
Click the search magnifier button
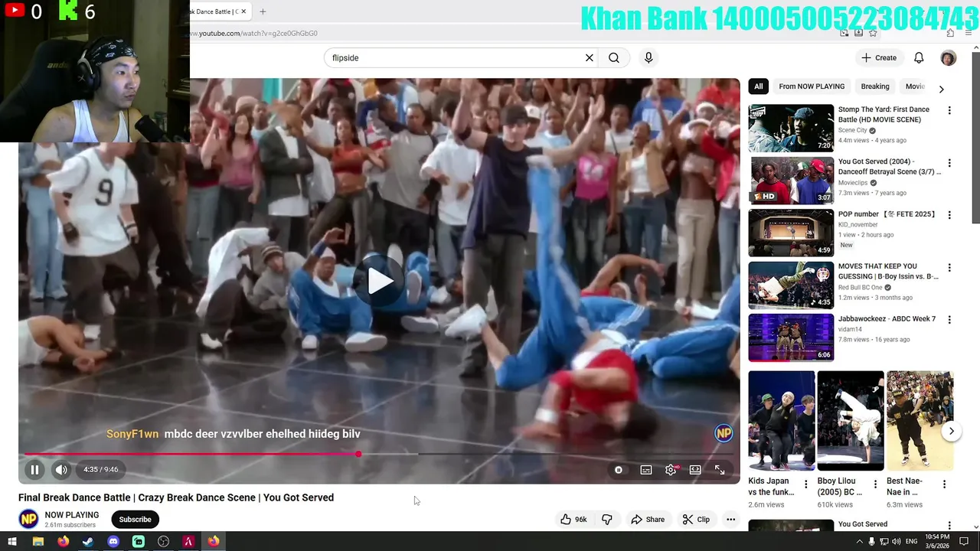pos(614,57)
